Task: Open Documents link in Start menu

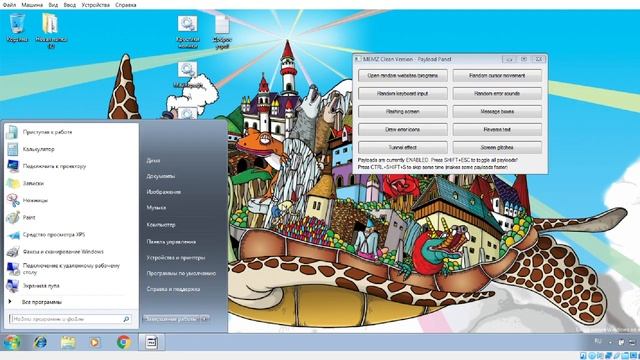Action: tap(161, 176)
